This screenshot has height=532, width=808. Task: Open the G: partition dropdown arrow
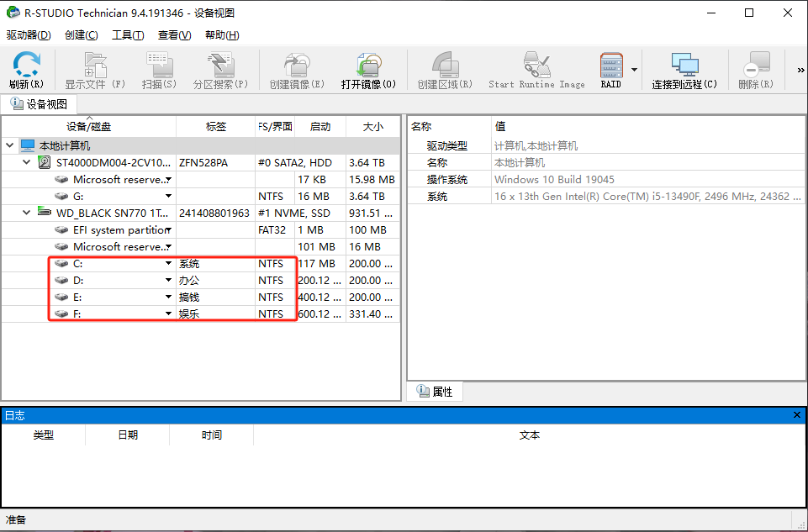167,196
